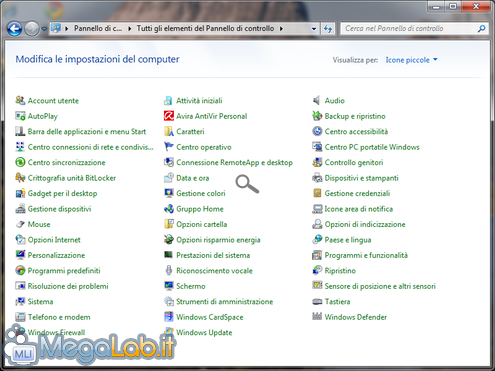The width and height of the screenshot is (495, 371).
Task: Open the Avira AntiVir Personal icon
Action: click(169, 116)
